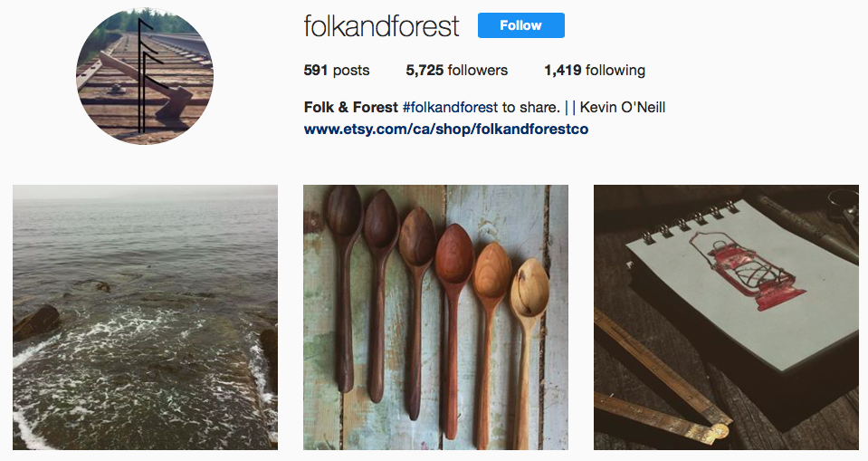Image resolution: width=868 pixels, height=461 pixels.
Task: Open the 1,419 following list
Action: pyautogui.click(x=595, y=71)
